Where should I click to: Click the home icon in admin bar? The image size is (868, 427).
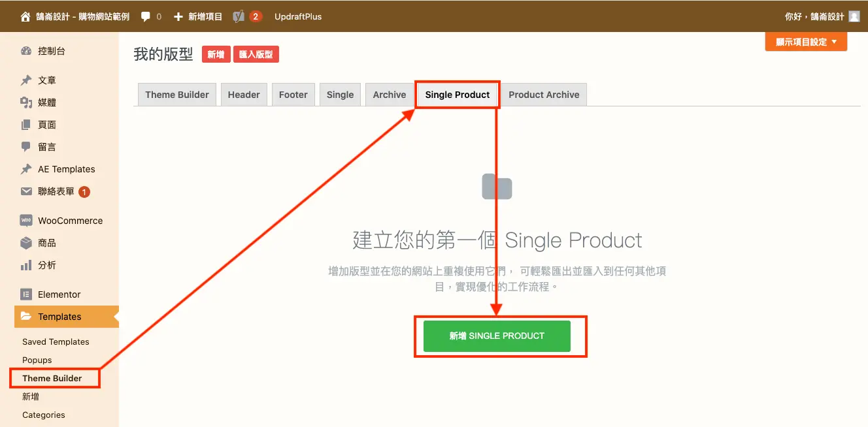25,16
